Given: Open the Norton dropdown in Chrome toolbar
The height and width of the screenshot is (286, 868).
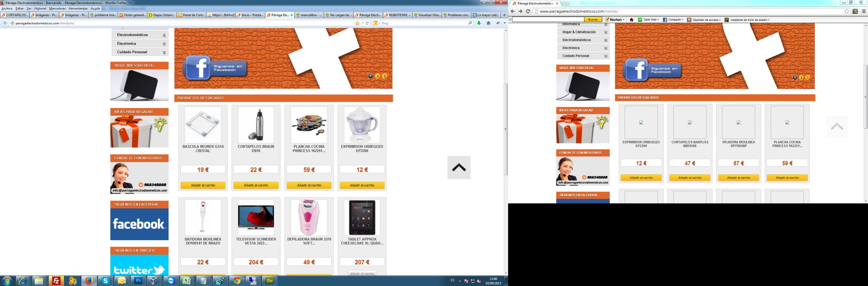Looking at the screenshot, I should coord(624,20).
